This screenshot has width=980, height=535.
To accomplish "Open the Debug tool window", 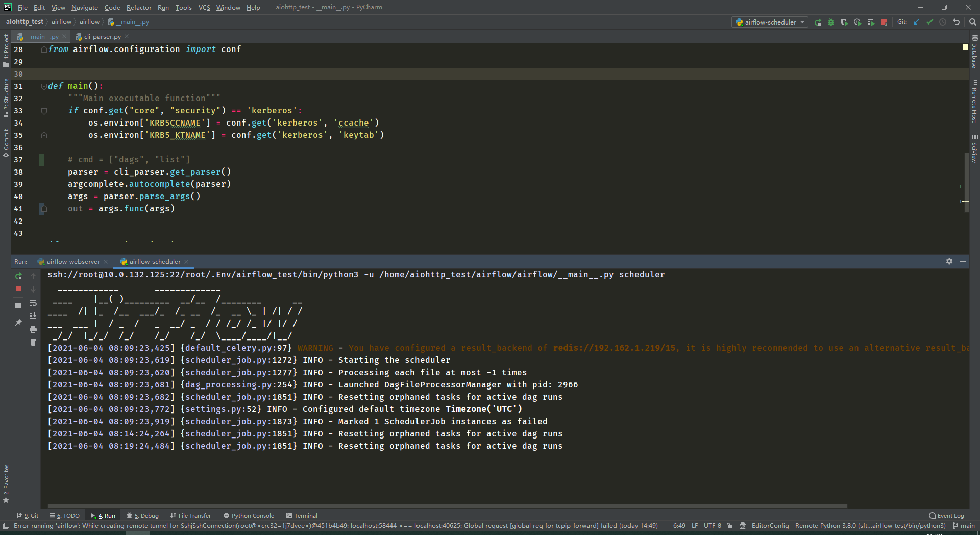I will point(142,516).
